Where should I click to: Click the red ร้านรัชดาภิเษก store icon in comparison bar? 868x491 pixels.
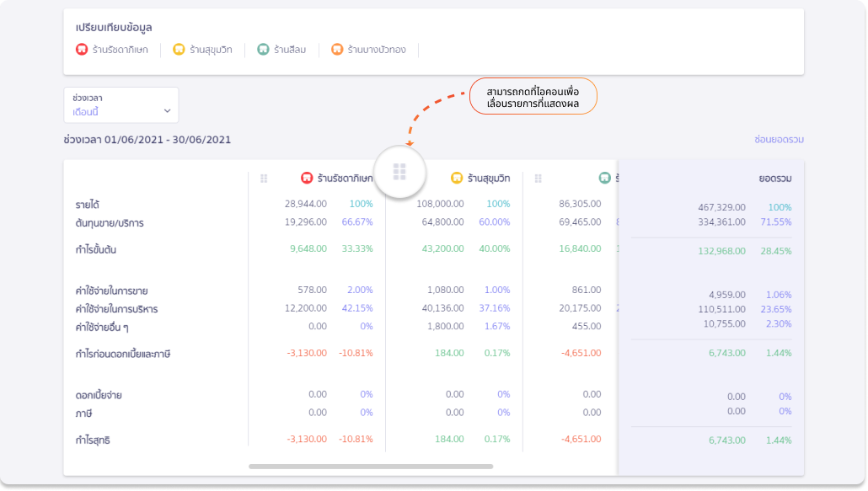coord(82,50)
